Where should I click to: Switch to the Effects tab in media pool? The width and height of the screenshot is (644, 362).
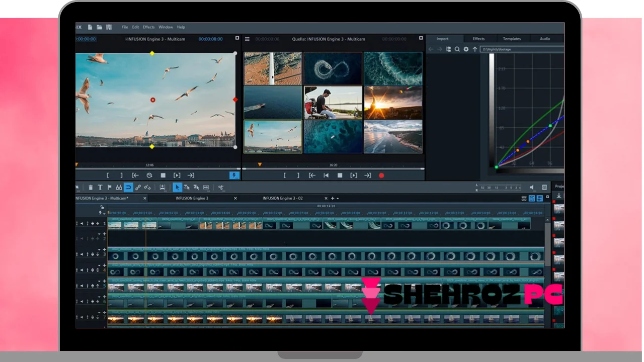(478, 39)
